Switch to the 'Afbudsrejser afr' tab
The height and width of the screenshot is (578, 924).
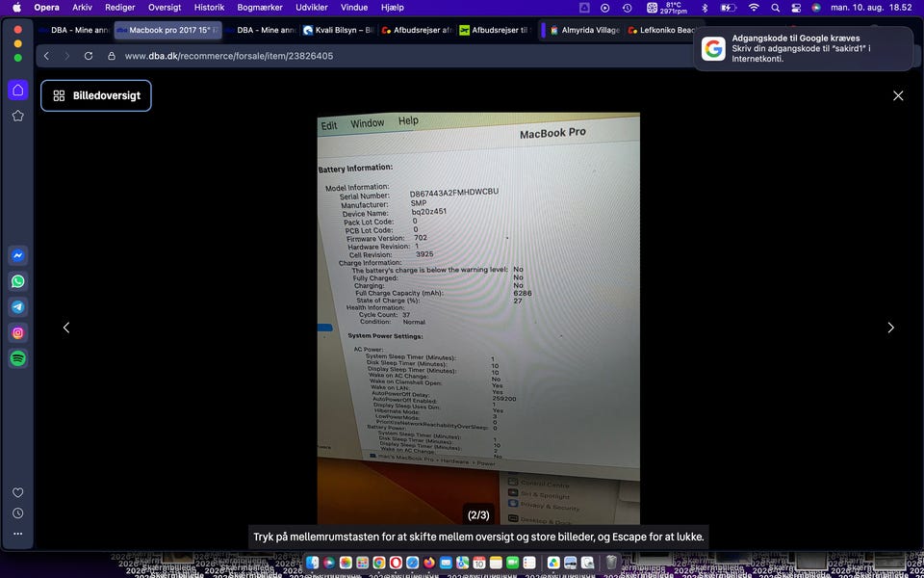click(x=417, y=30)
